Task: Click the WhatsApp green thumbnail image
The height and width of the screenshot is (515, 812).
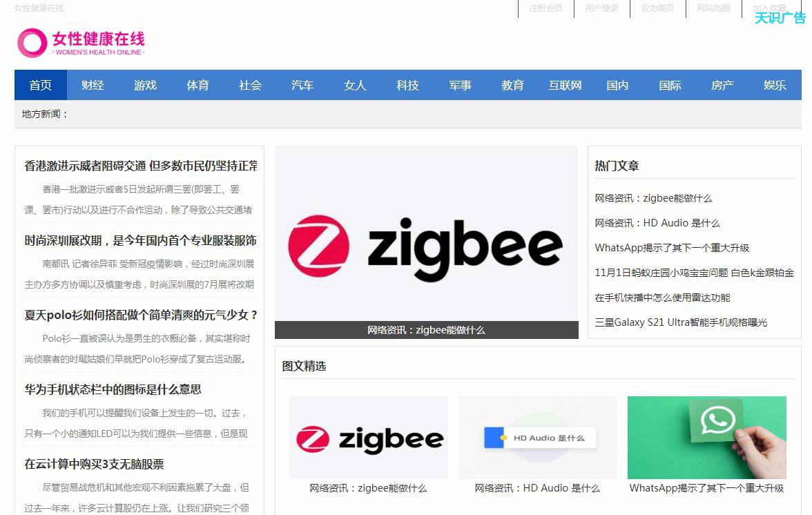Action: [707, 438]
